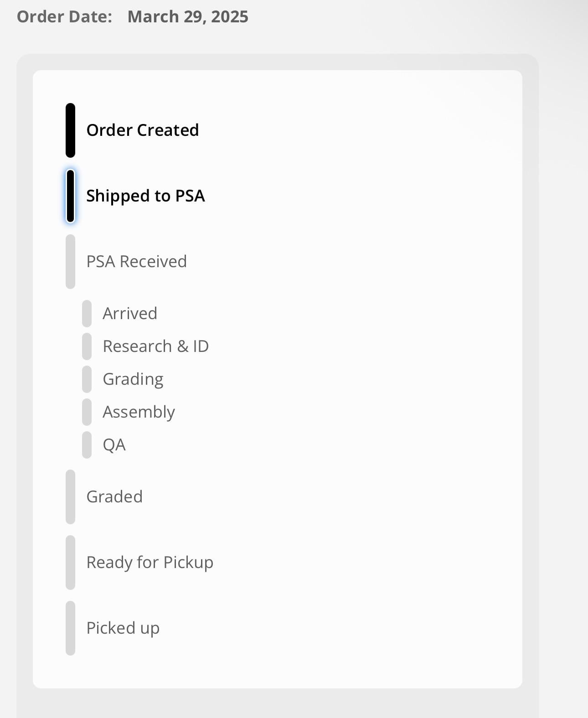This screenshot has height=718, width=588.
Task: Click the Picked up stage marker bar
Action: coord(70,628)
